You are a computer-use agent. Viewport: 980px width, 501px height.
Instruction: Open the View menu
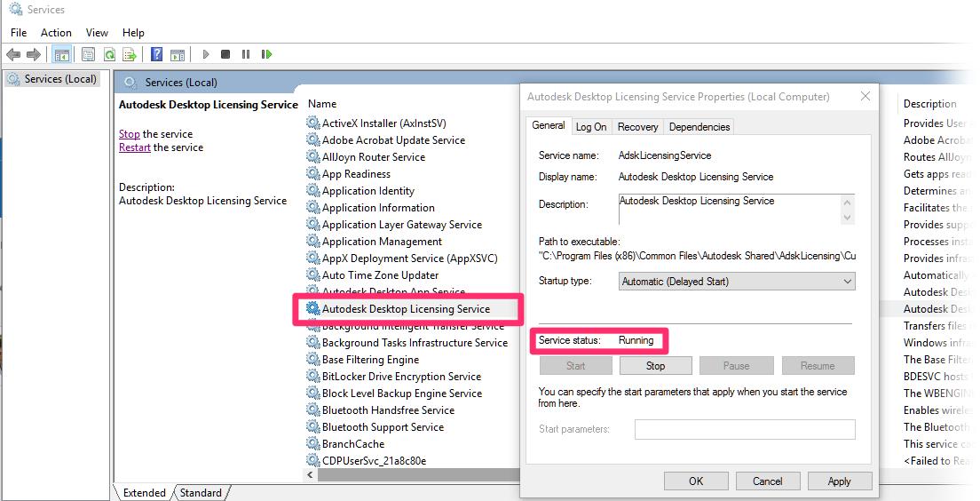click(x=97, y=33)
